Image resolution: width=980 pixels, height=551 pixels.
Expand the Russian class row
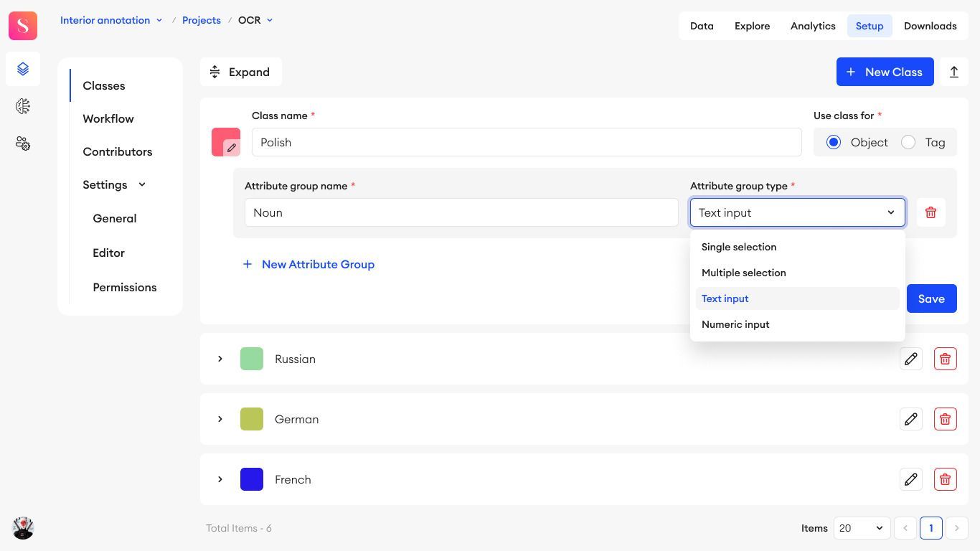point(220,359)
